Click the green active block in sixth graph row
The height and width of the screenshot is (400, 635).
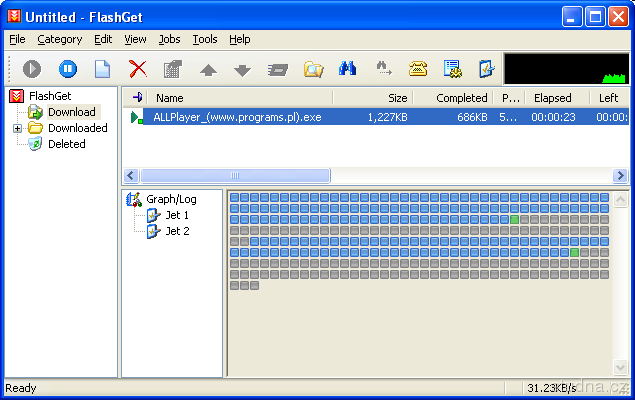(574, 253)
